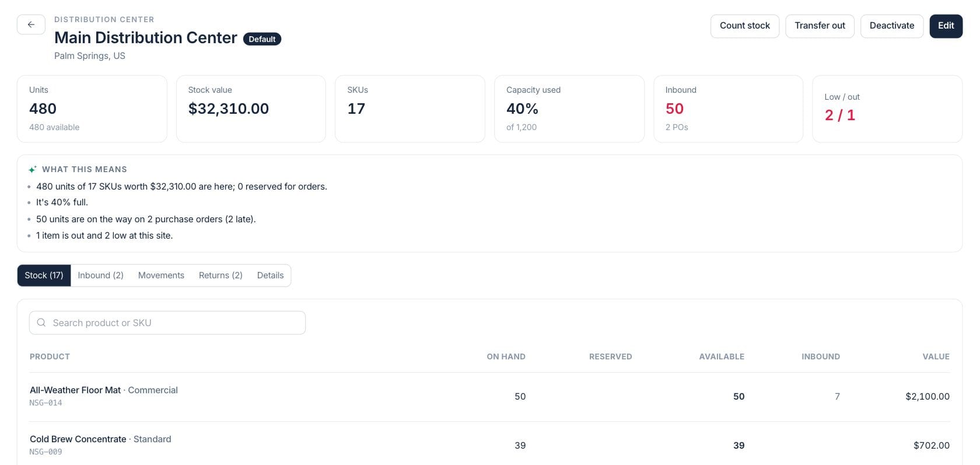Click the Product column header
This screenshot has width=980, height=465.
click(50, 356)
